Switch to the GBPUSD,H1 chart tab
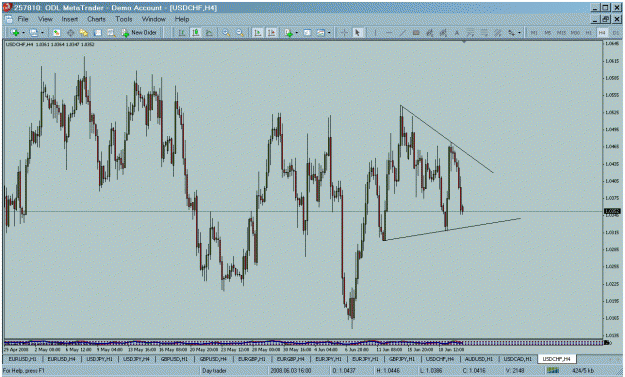Viewport: 625px width, 377px height. point(174,359)
